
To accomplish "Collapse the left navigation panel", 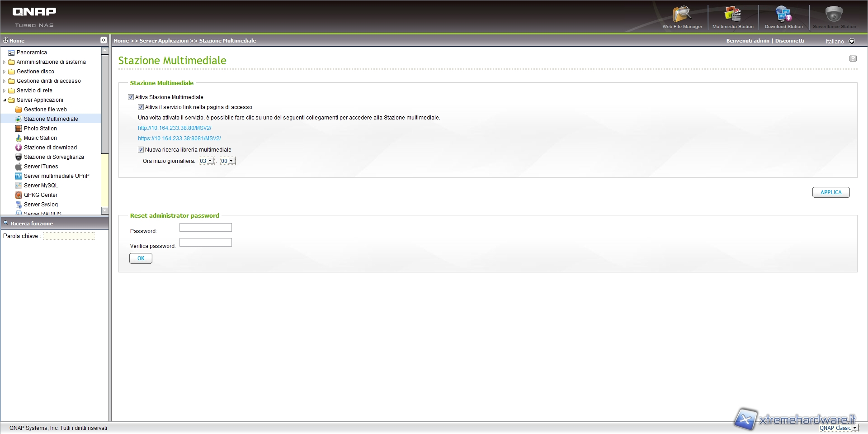I will click(104, 40).
